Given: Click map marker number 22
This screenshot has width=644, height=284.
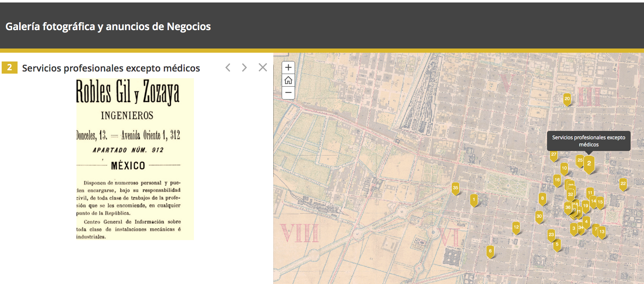Looking at the screenshot, I should click(x=623, y=184).
